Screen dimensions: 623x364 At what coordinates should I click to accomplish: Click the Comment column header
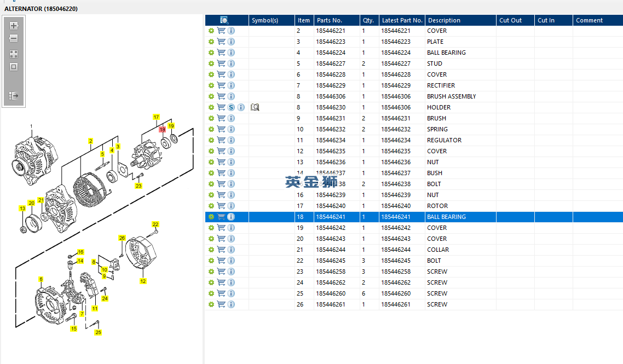[598, 20]
